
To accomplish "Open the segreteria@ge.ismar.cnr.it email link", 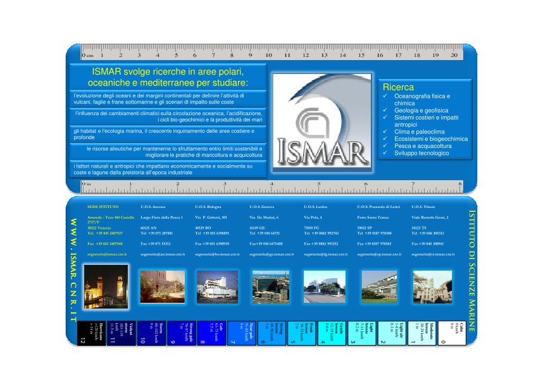I will tap(271, 254).
